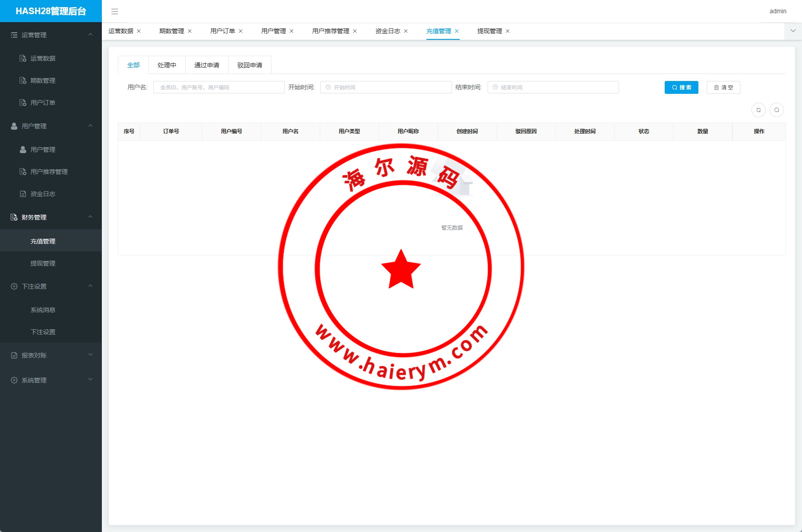Image resolution: width=802 pixels, height=532 pixels.
Task: Click the hamburger menu collapse icon
Action: click(115, 12)
